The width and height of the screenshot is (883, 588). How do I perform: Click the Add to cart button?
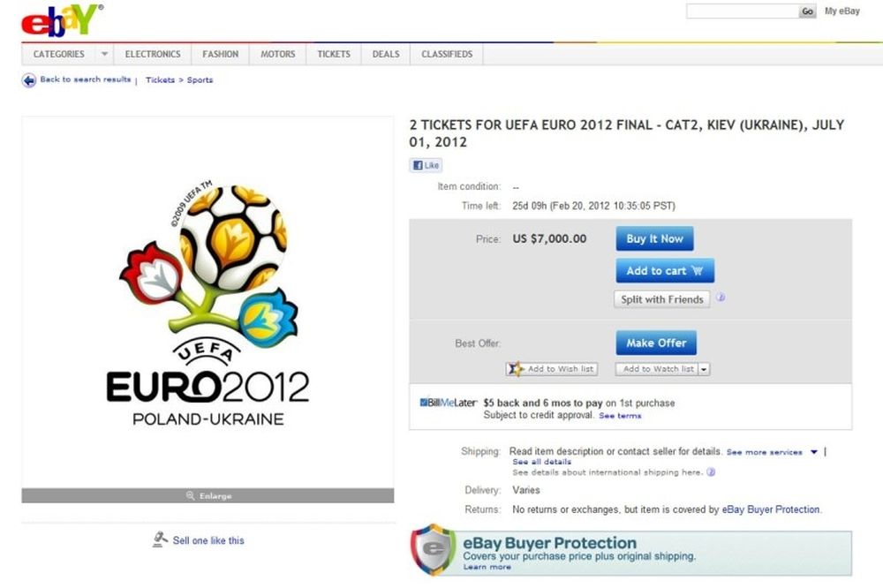click(x=665, y=271)
